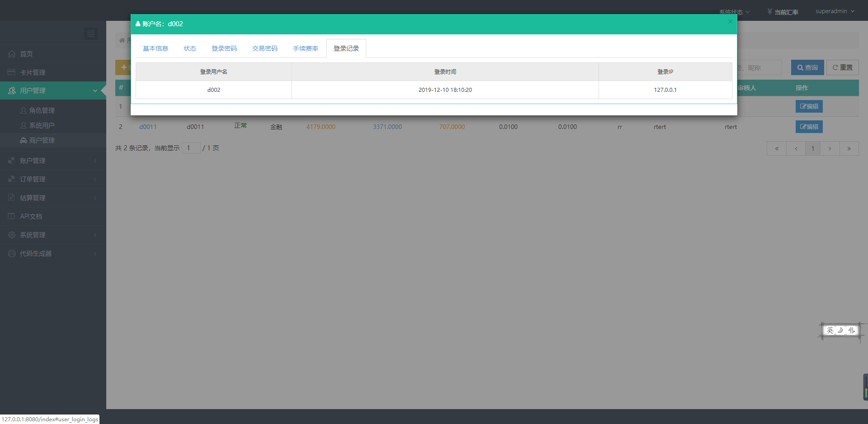Click the 查询 search button
Image resolution: width=868 pixels, height=424 pixels.
(x=807, y=67)
